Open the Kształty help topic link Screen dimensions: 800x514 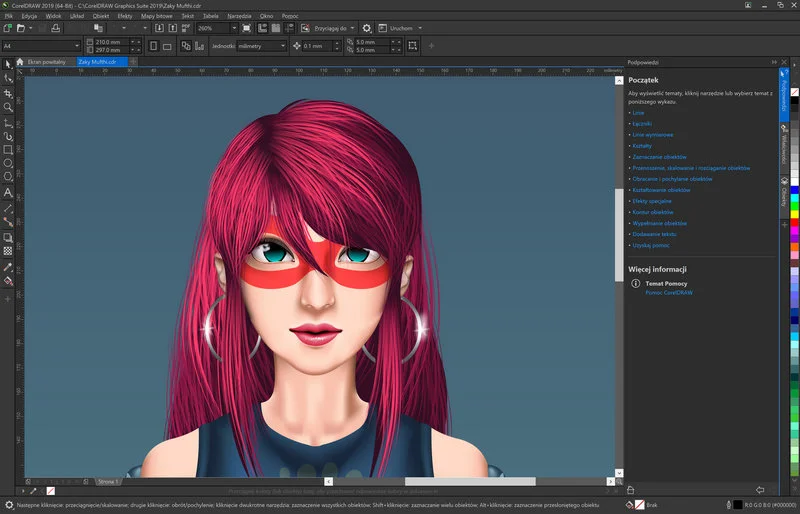(x=642, y=146)
